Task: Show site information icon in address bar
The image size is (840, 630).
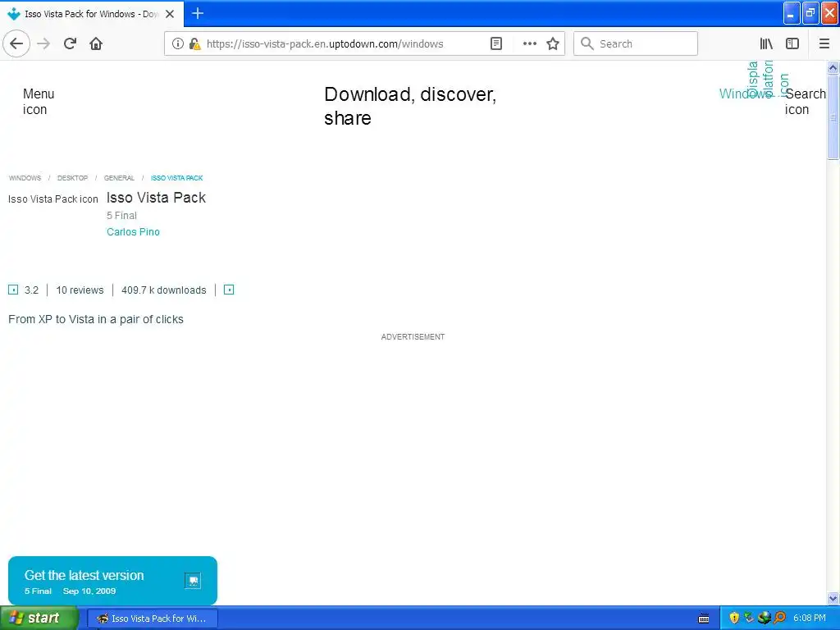Action: click(178, 43)
